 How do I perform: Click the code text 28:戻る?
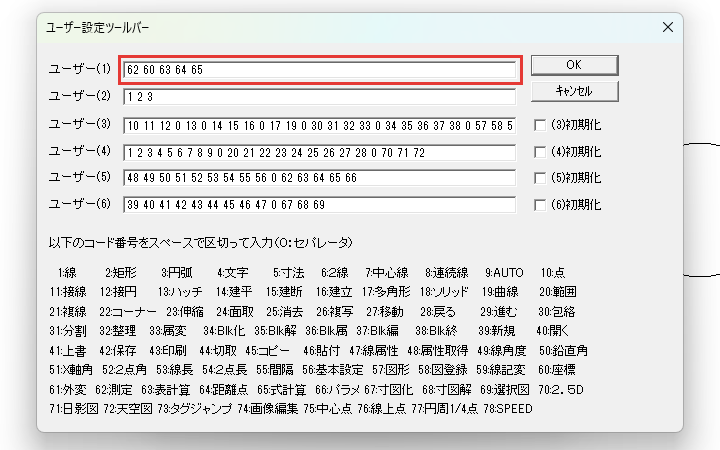coord(438,312)
